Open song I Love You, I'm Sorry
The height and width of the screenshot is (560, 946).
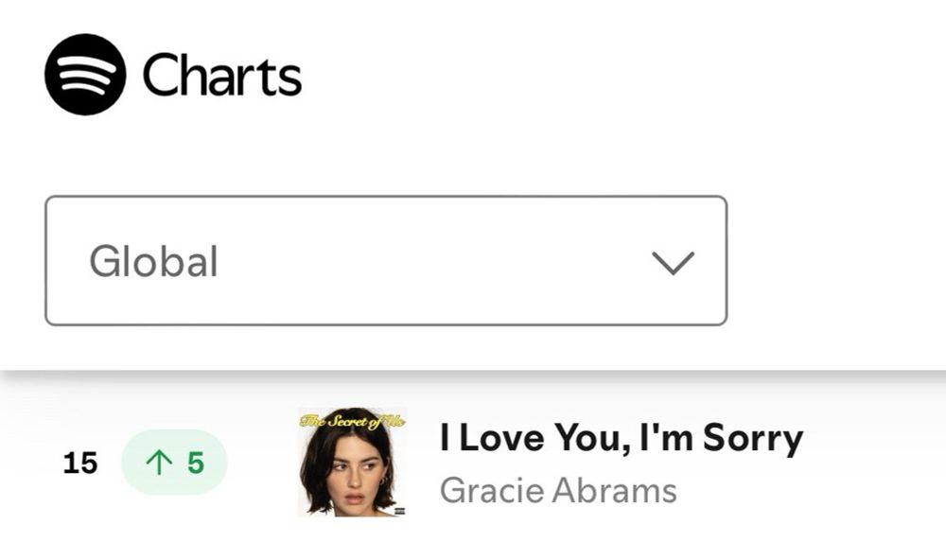(x=622, y=438)
